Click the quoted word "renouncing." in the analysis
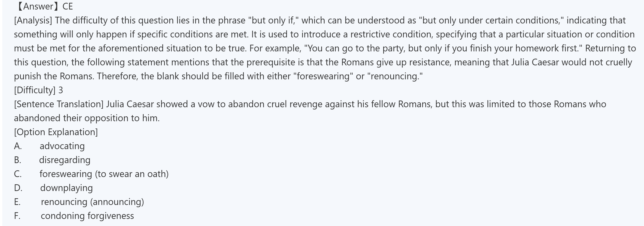 pyautogui.click(x=395, y=76)
